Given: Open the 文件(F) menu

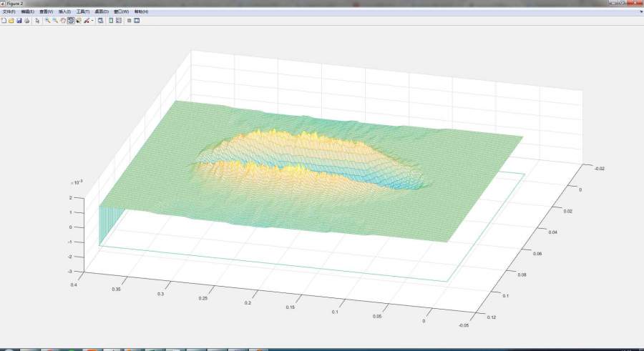Looking at the screenshot, I should pos(9,11).
